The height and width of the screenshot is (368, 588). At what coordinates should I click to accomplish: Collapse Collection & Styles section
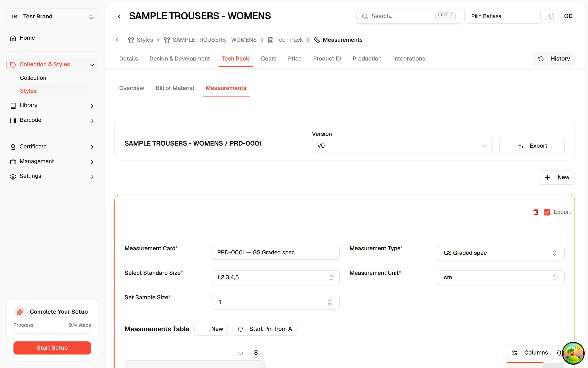click(x=52, y=64)
